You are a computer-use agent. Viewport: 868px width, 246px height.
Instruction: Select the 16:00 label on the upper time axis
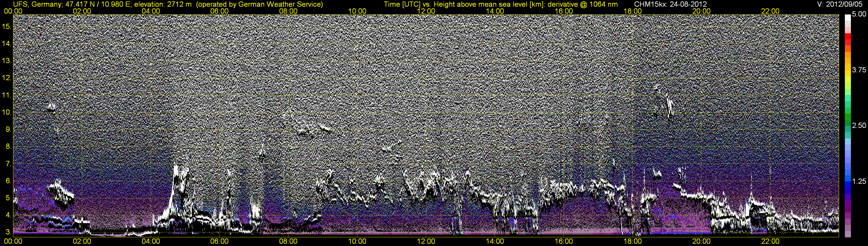[x=564, y=11]
